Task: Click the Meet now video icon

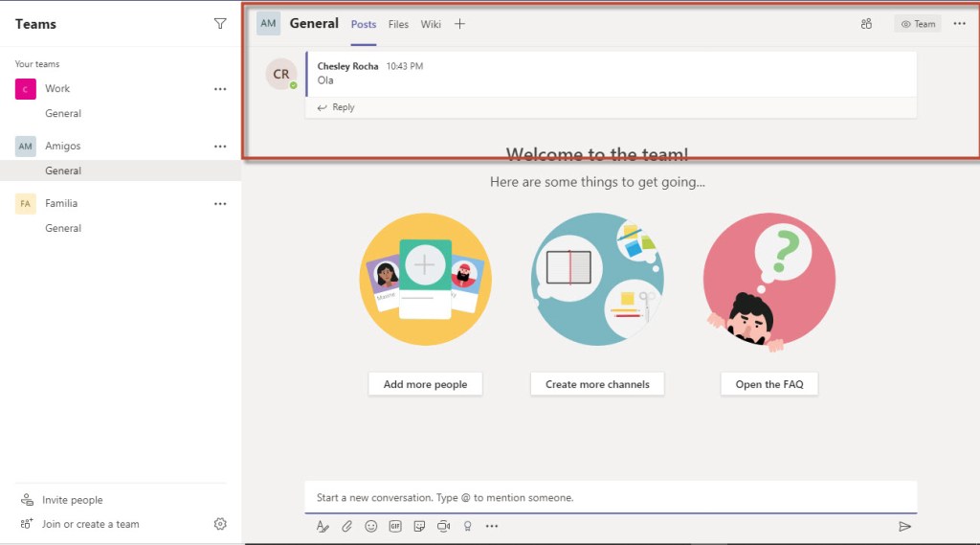Action: (443, 526)
